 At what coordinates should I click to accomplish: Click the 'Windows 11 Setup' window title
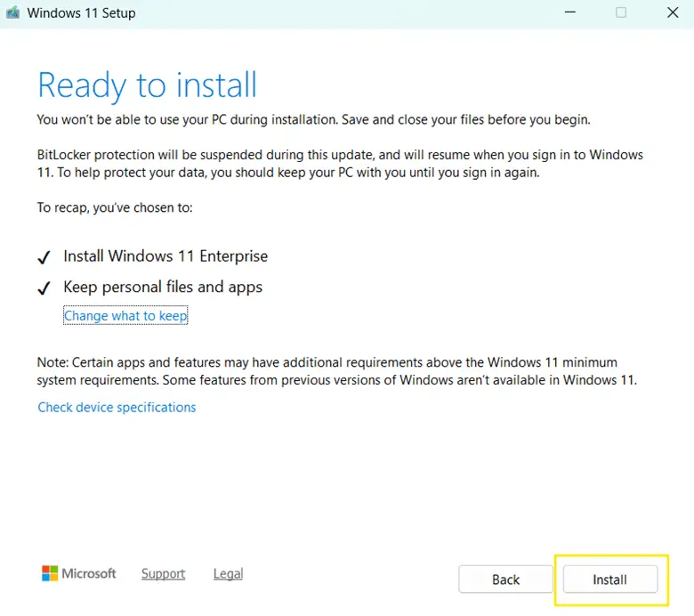[82, 12]
